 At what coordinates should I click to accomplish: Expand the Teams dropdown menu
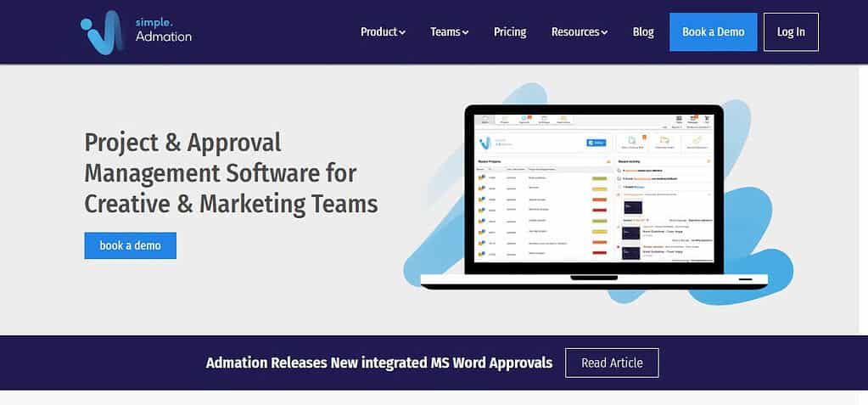(450, 32)
